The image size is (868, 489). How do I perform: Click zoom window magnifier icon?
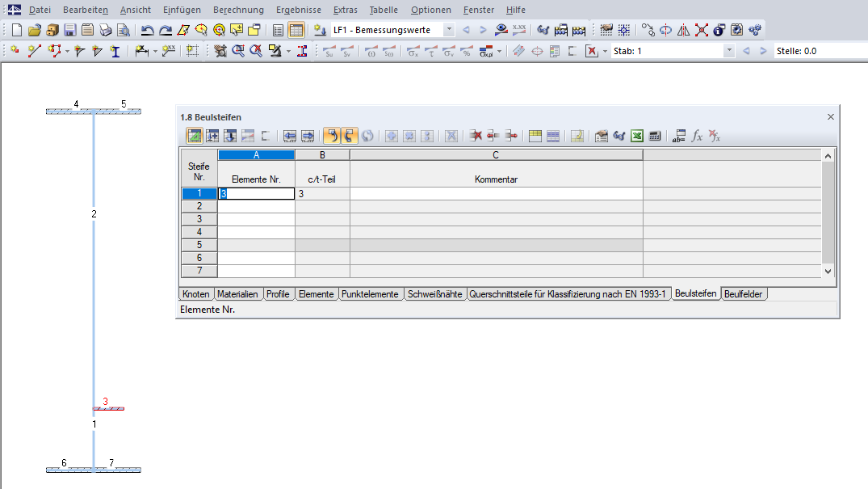[238, 51]
